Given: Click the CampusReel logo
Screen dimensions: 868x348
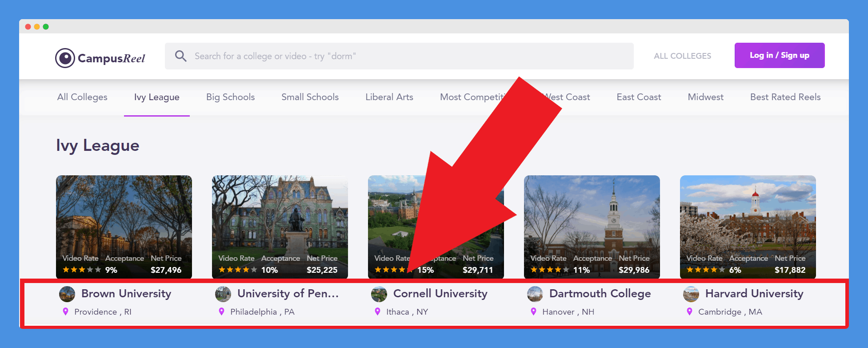Looking at the screenshot, I should tap(100, 58).
